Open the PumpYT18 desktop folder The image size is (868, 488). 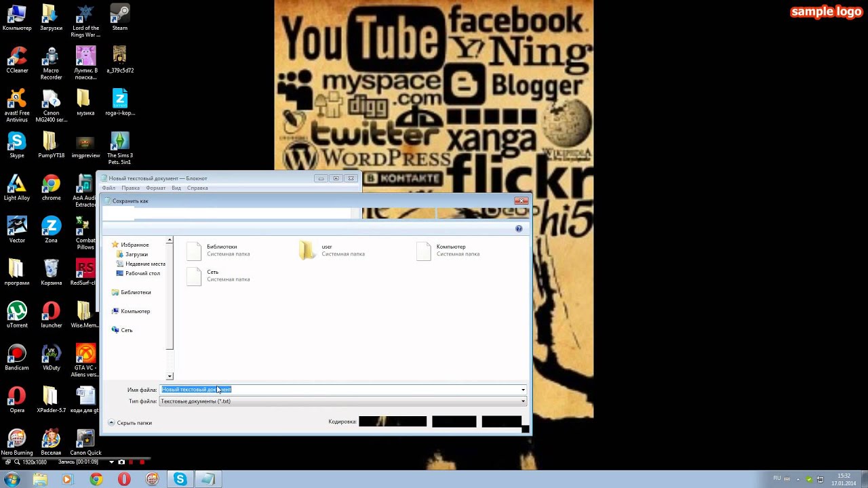point(51,145)
